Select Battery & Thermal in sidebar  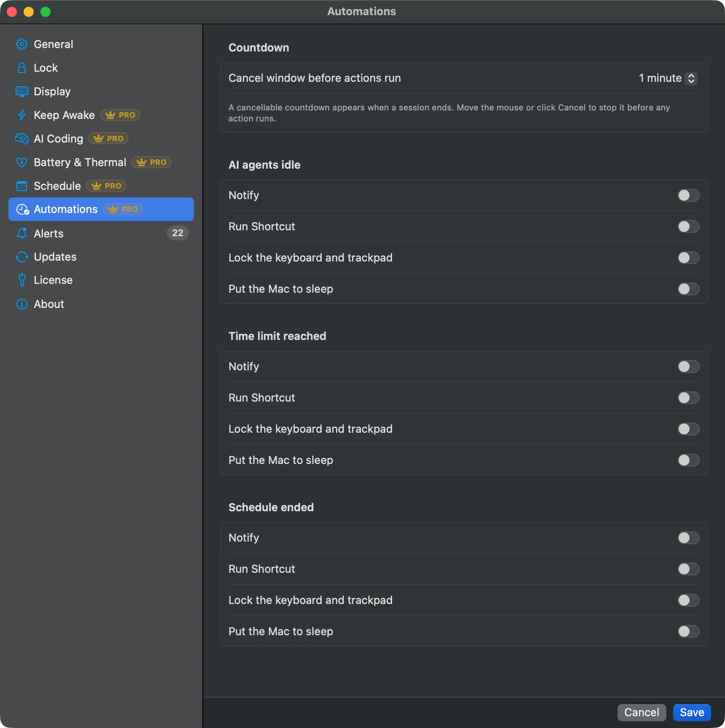tap(101, 162)
